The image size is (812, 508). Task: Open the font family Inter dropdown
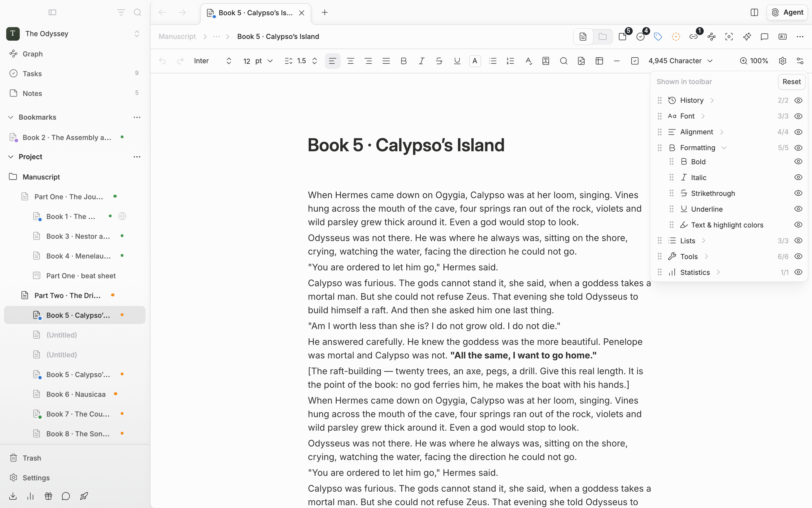[213, 61]
